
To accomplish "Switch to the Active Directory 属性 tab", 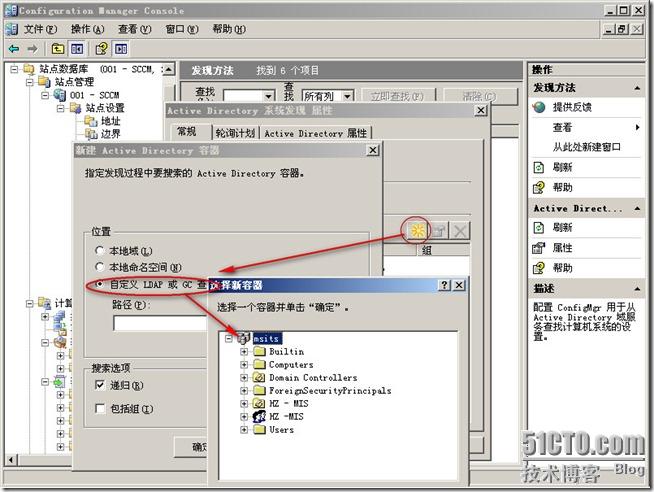I will point(315,133).
